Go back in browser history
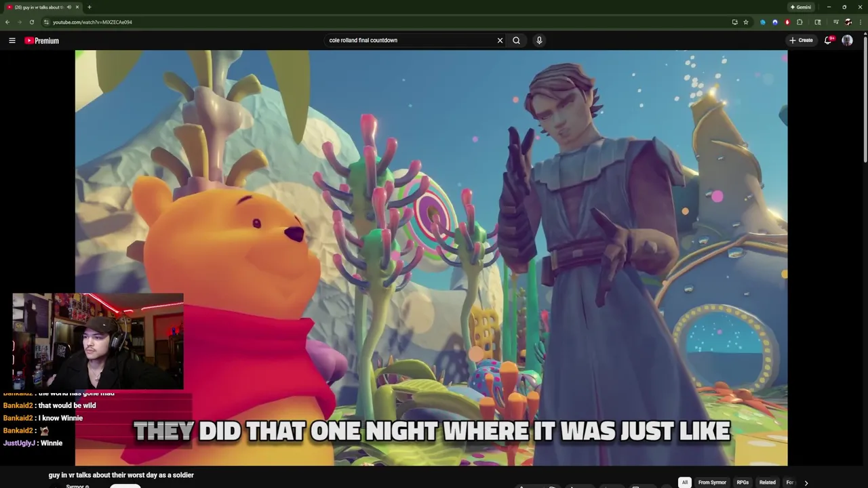 [x=7, y=22]
